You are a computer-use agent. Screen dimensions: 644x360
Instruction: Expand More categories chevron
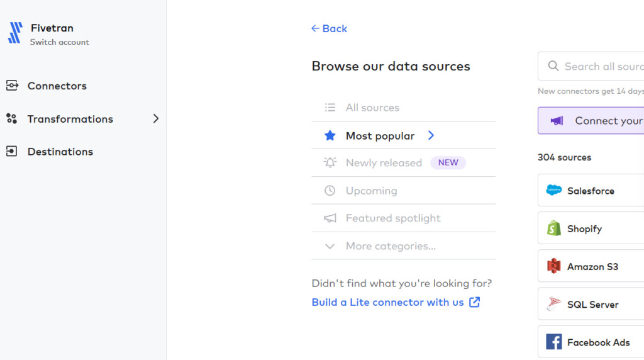click(330, 246)
